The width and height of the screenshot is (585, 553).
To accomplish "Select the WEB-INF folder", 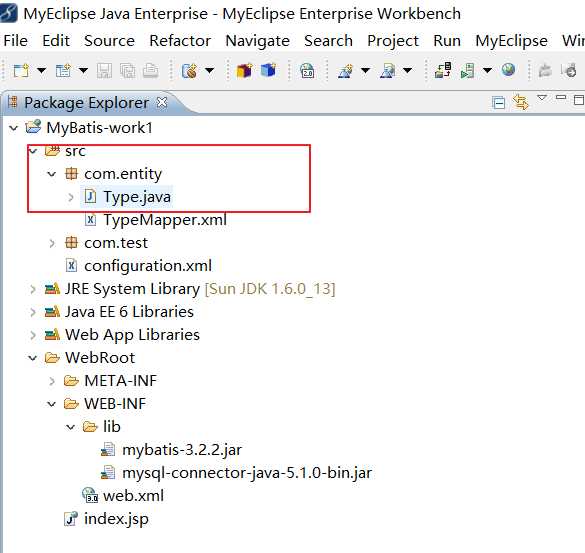I will (115, 404).
